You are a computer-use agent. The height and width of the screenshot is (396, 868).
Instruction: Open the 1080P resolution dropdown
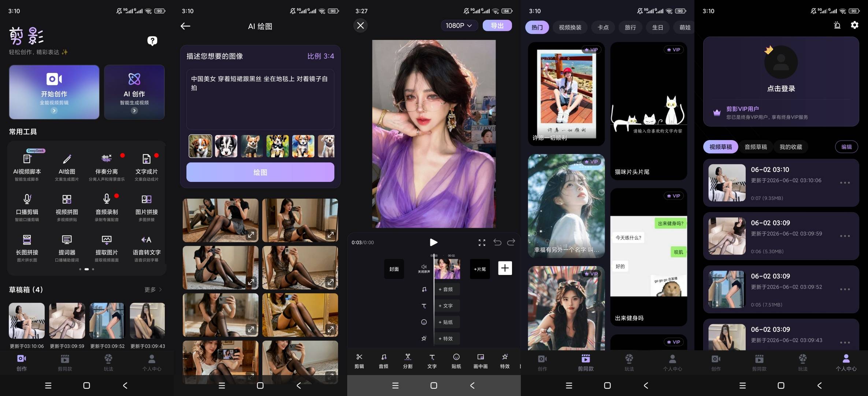[x=459, y=26]
